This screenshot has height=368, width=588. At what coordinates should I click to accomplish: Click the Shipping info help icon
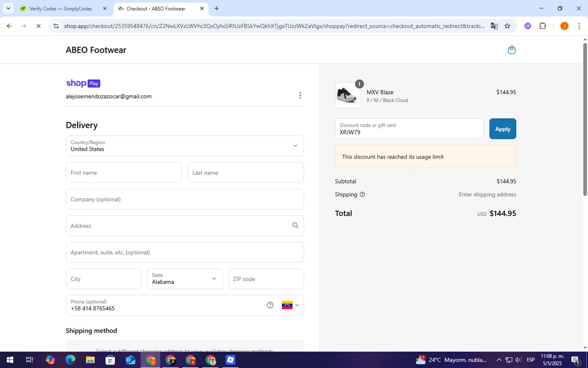(x=363, y=195)
